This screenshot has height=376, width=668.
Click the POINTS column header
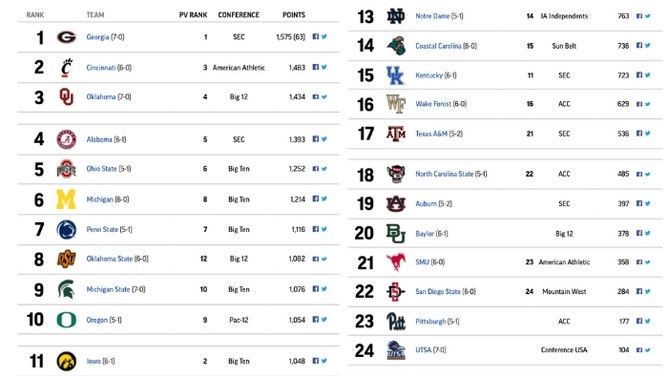[x=294, y=15]
